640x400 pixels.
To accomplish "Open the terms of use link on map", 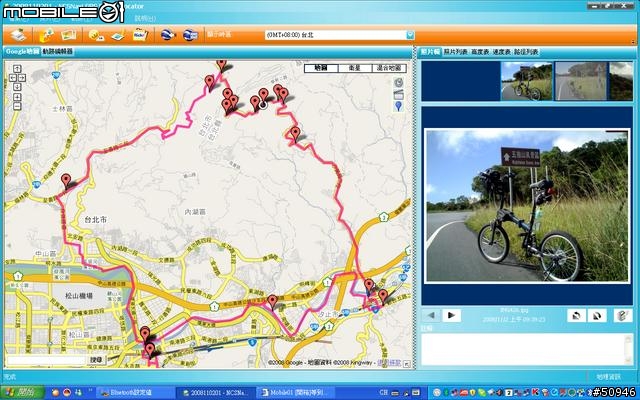I will 389,362.
